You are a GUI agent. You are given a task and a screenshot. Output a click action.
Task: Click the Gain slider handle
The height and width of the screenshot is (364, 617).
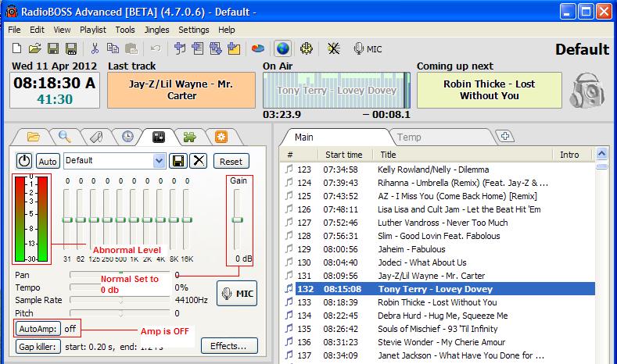(x=237, y=219)
